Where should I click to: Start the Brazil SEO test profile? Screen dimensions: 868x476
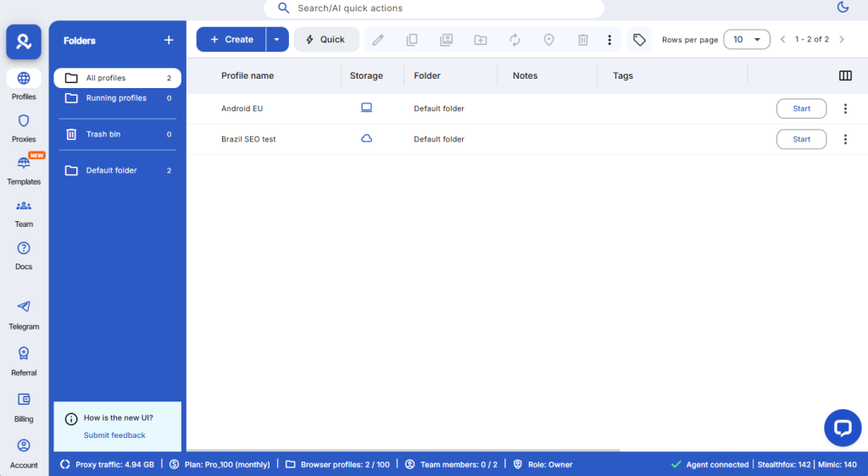coord(801,139)
